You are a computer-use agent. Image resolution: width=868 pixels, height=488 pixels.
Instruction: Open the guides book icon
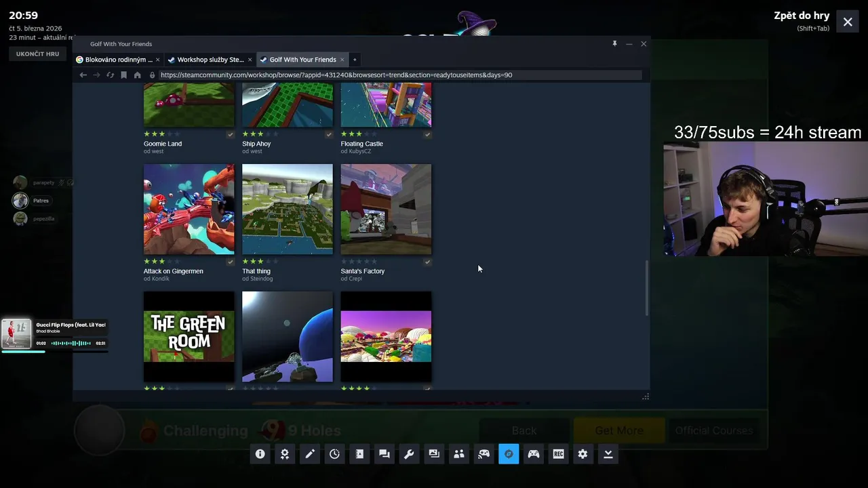(x=359, y=454)
